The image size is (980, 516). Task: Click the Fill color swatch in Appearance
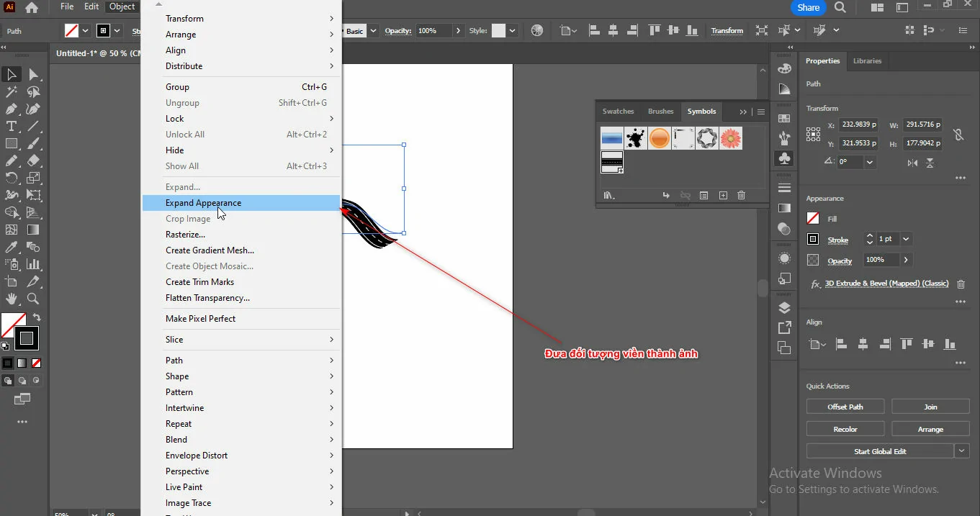pos(813,219)
